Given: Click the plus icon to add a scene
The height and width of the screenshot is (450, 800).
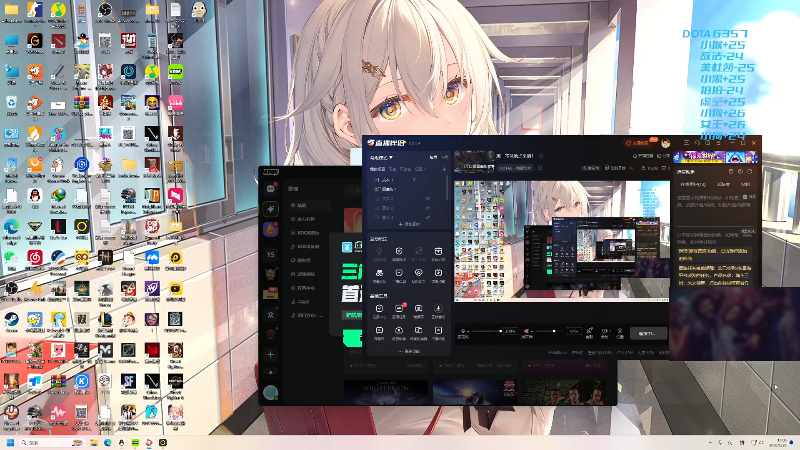Looking at the screenshot, I should tap(444, 169).
